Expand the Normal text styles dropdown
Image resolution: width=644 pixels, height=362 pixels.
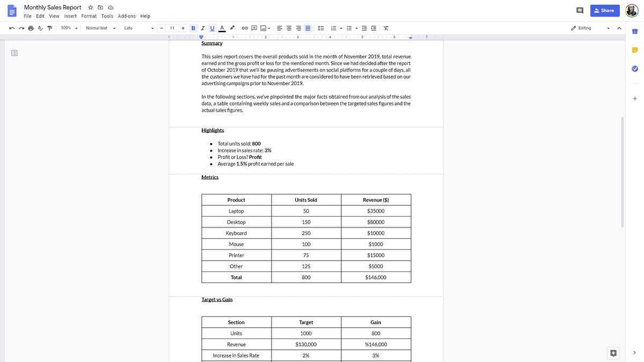tap(100, 28)
